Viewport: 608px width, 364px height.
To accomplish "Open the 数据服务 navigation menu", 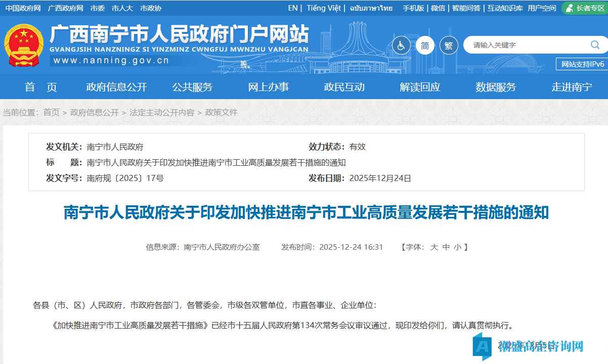I will (x=496, y=86).
